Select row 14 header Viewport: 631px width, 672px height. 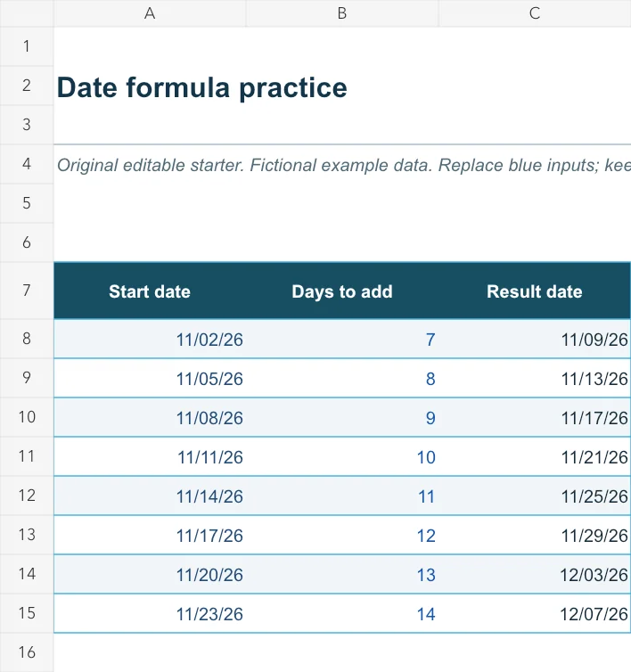[27, 574]
